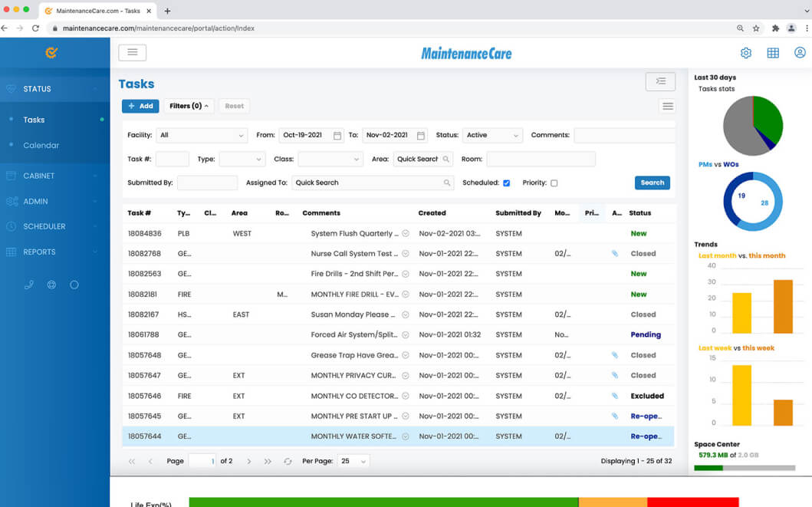
Task: Open the apps grid icon
Action: pos(773,52)
